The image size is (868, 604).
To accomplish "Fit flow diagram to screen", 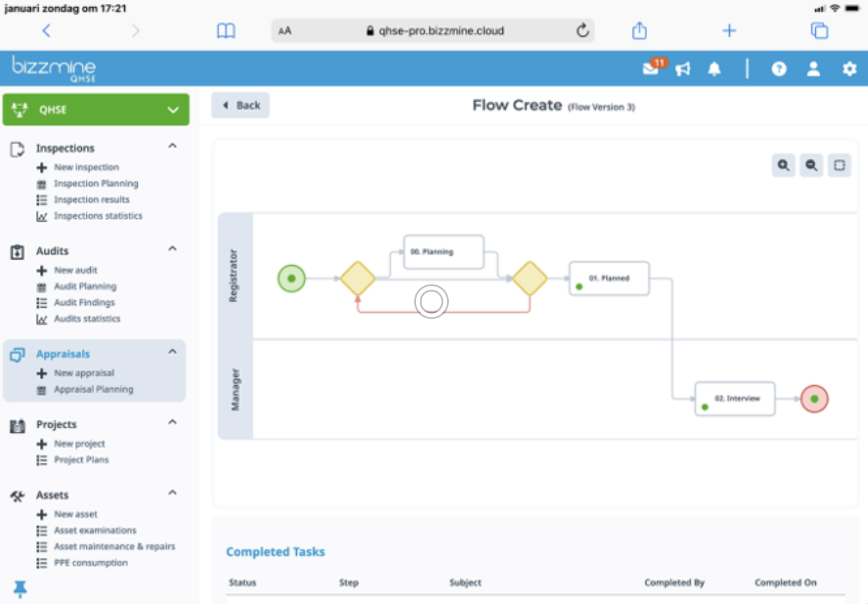I will (840, 165).
